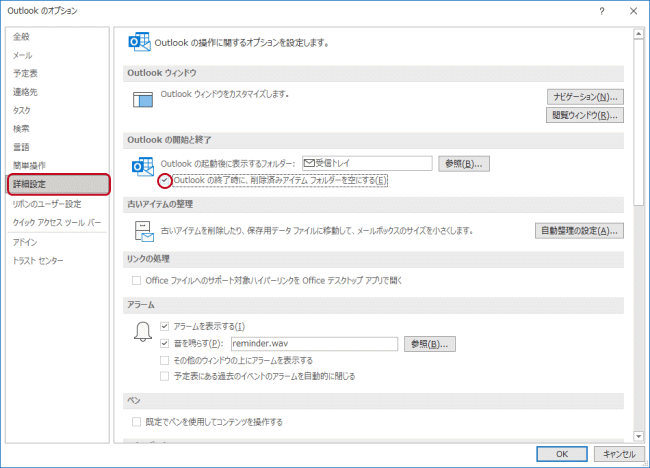This screenshot has height=468, width=650.
Task: Open the アドイン category
Action: coord(58,242)
